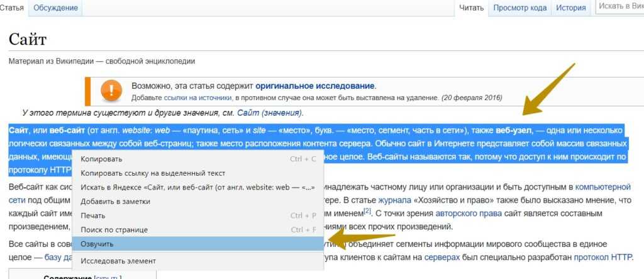The height and width of the screenshot is (279, 644).
Task: Open the Просмотр кода tab
Action: [519, 8]
